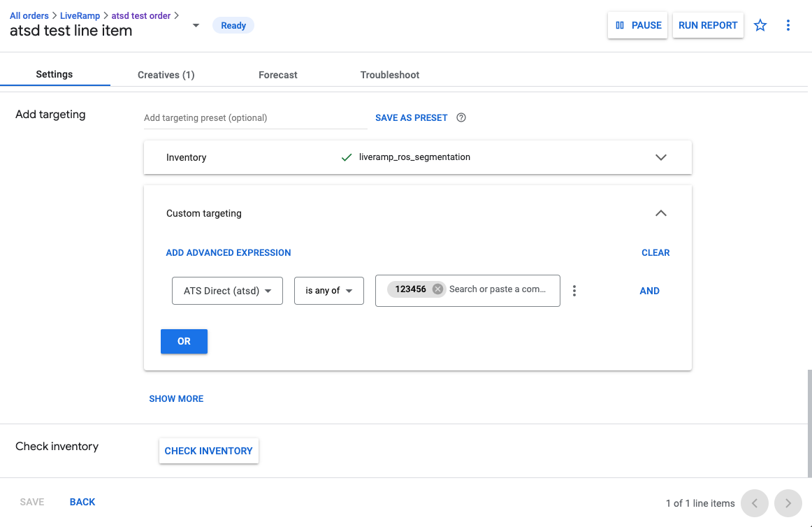Pause the line item
Screen dimensions: 812x527
click(637, 25)
